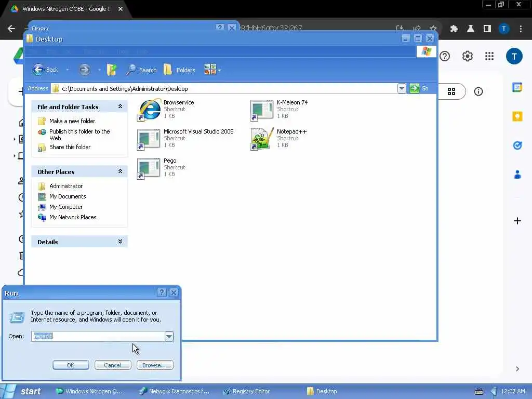The width and height of the screenshot is (532, 399).
Task: Open My Network Places link
Action: 73,217
